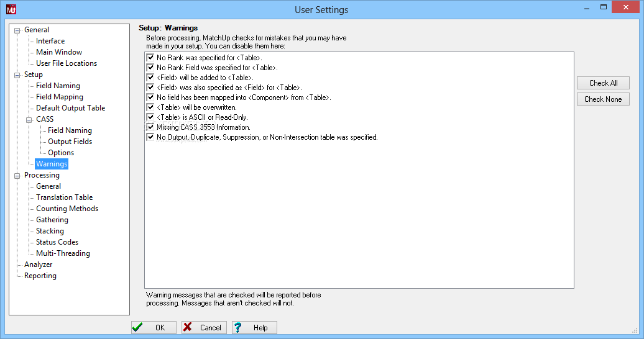Select Counting Methods in tree
The height and width of the screenshot is (339, 644).
[67, 209]
